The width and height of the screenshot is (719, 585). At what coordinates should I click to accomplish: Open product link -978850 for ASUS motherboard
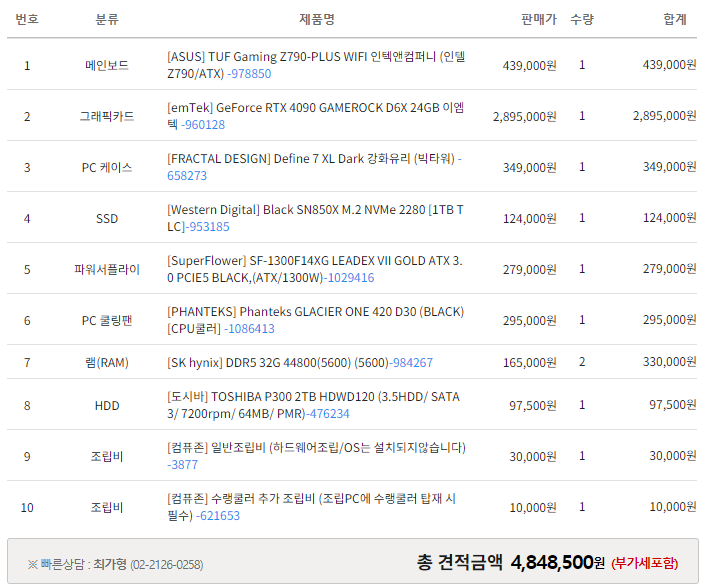pos(249,74)
